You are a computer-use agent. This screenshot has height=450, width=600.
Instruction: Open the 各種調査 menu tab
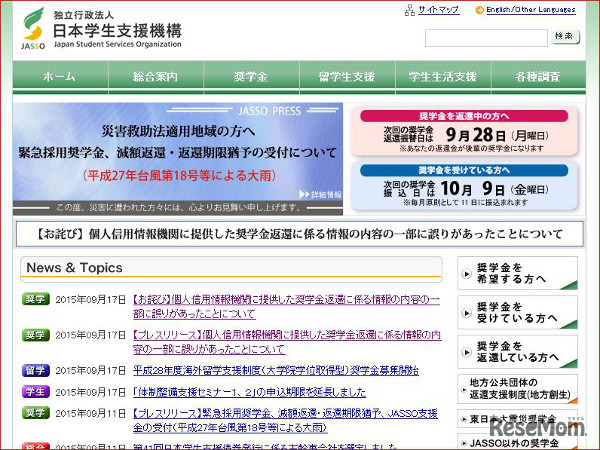pos(538,77)
